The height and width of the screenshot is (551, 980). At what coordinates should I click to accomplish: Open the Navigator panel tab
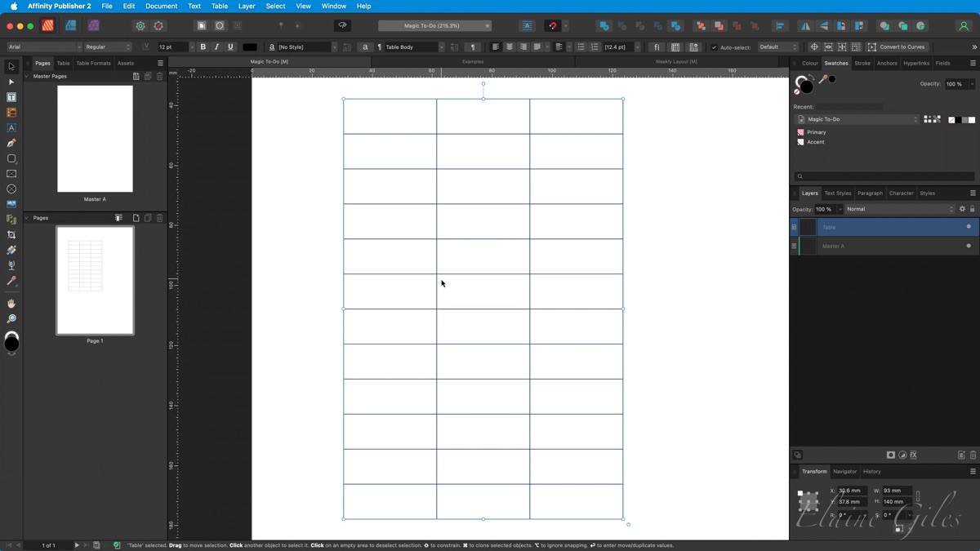[844, 471]
